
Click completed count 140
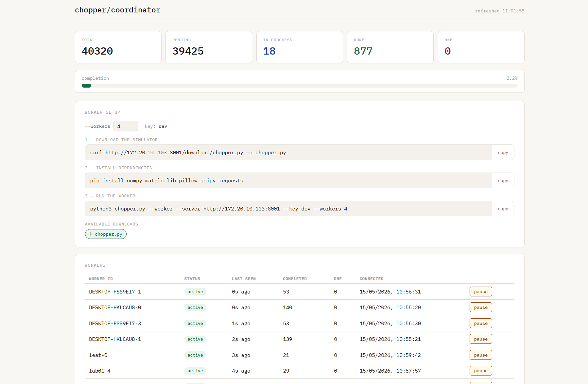coord(288,307)
